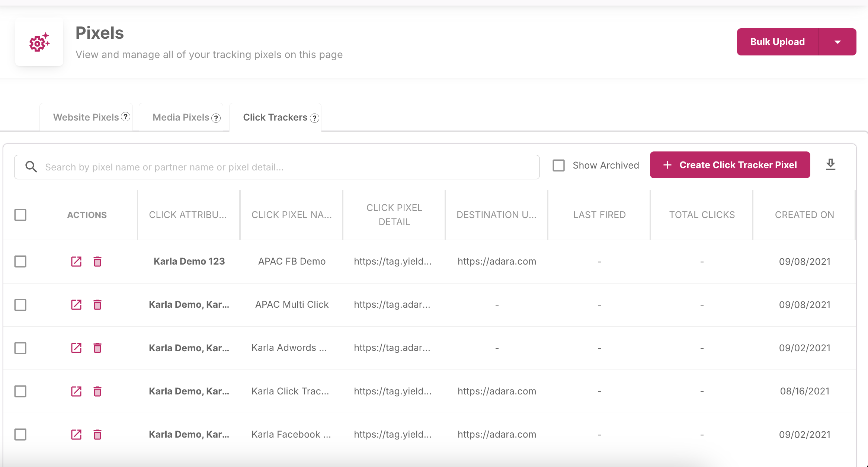Click the Karla Demo 123 attribution cell
The image size is (868, 467).
click(189, 261)
